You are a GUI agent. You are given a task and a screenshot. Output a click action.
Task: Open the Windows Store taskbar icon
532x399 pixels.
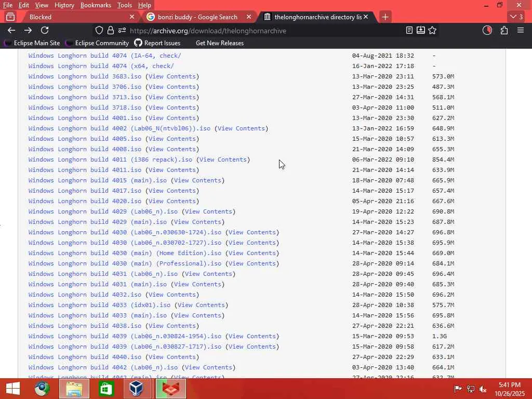pos(106,389)
